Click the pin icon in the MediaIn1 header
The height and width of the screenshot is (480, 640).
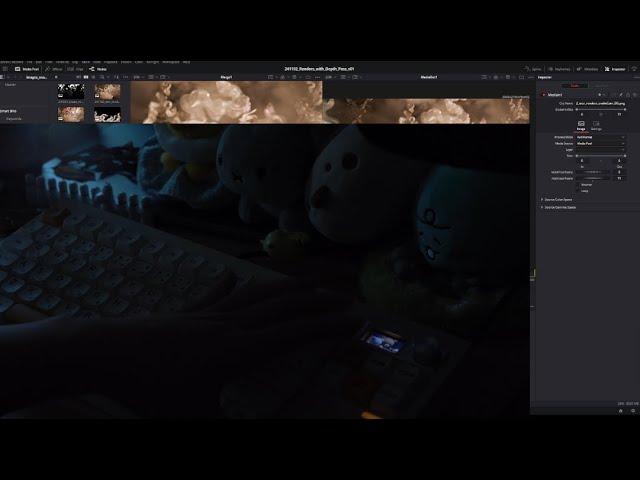click(621, 95)
